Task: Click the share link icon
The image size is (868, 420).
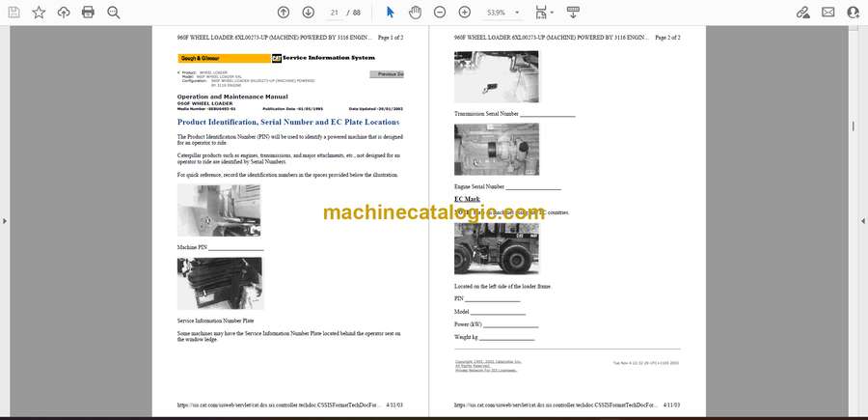Action: coord(802,13)
